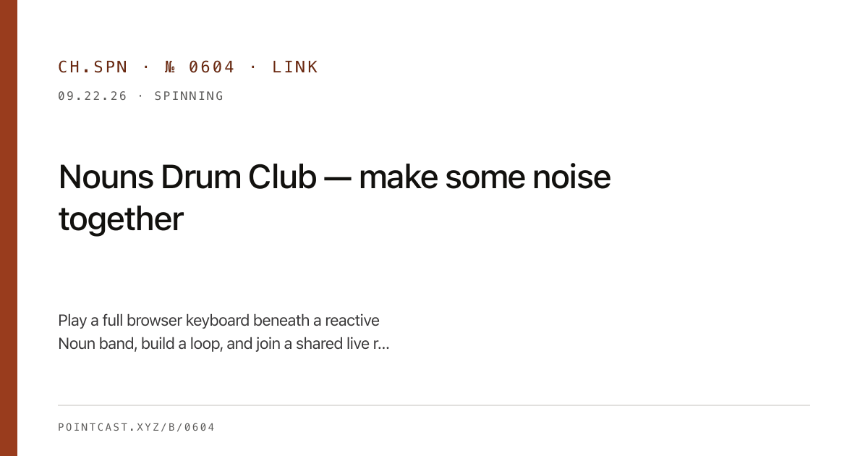The width and height of the screenshot is (868, 456).
Task: Click the dot between date and SPINNING
Action: pyautogui.click(x=140, y=96)
